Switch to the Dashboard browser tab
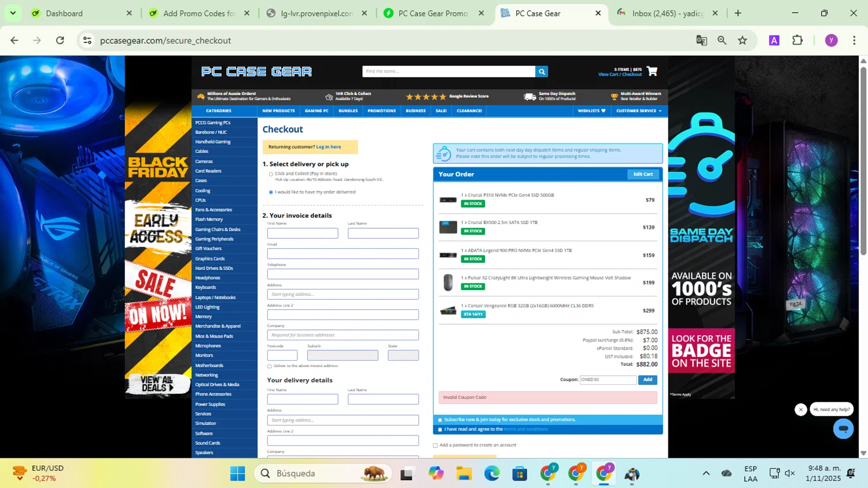This screenshot has width=868, height=488. [81, 13]
